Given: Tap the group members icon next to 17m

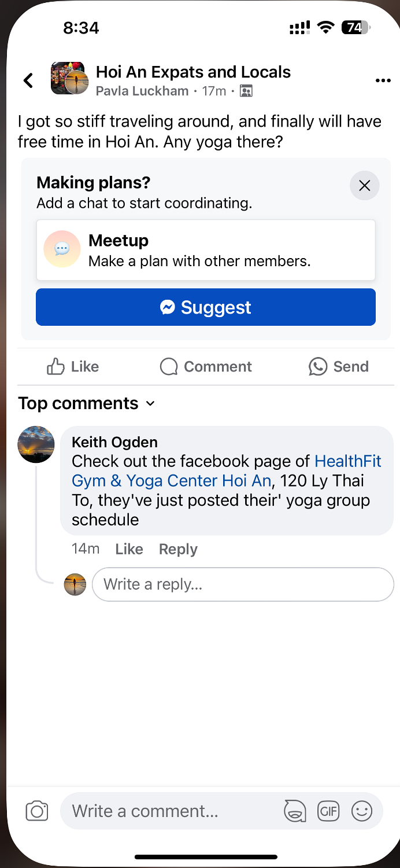Looking at the screenshot, I should (x=246, y=91).
